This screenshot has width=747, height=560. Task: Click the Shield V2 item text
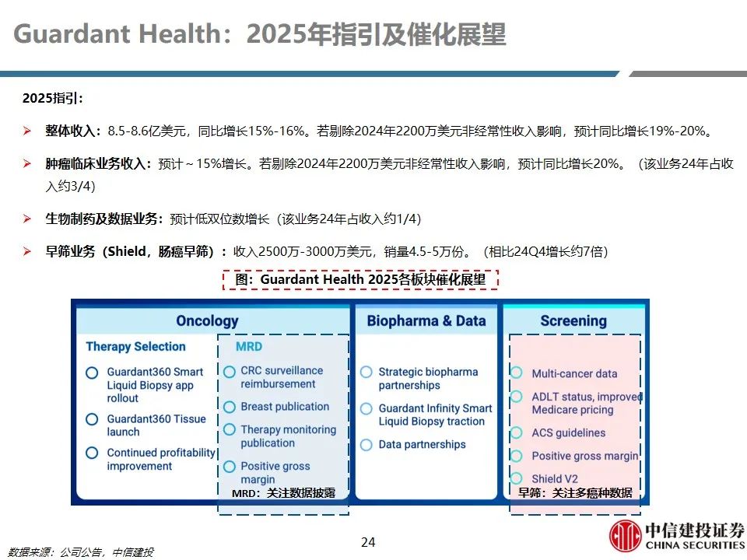(x=555, y=478)
